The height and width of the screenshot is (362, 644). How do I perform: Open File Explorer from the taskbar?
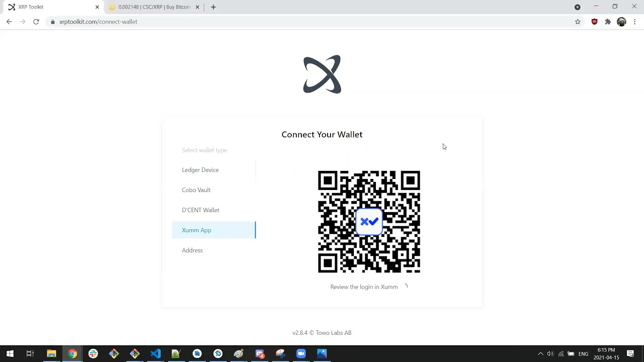tap(51, 354)
